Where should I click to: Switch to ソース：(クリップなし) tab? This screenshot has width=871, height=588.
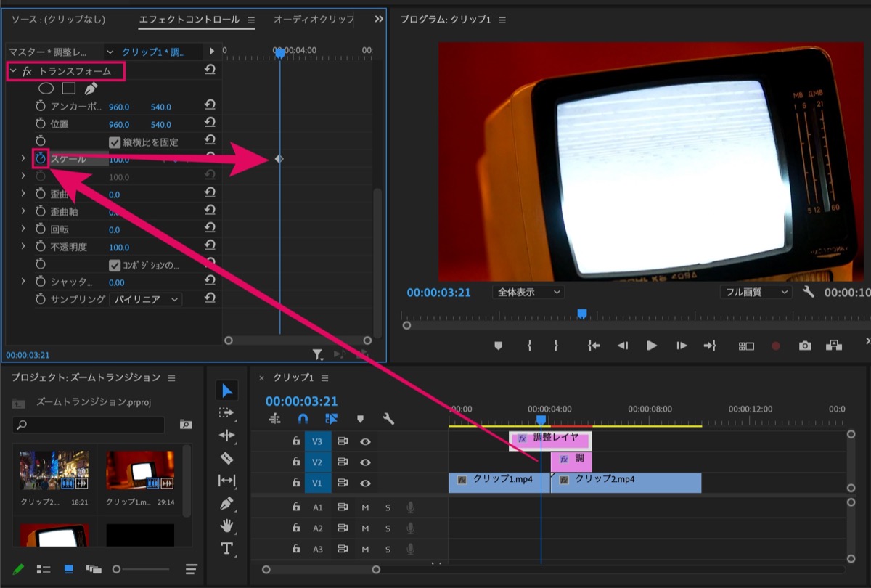tap(57, 20)
